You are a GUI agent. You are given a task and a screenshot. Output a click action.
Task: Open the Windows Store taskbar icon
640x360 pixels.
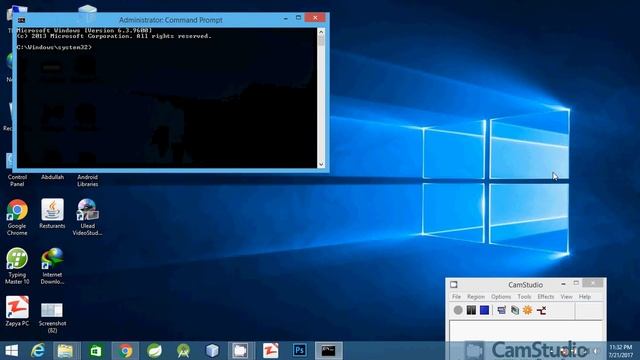pyautogui.click(x=96, y=351)
